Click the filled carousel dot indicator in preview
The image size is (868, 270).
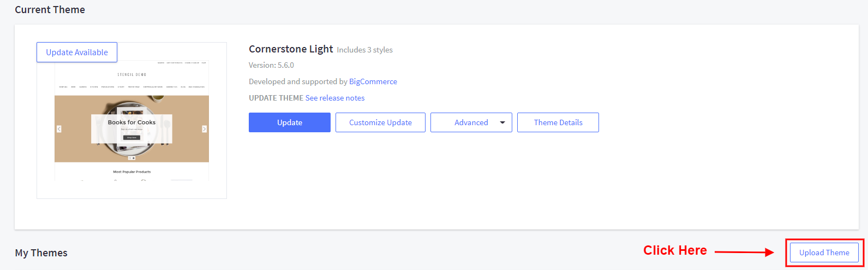[134, 158]
